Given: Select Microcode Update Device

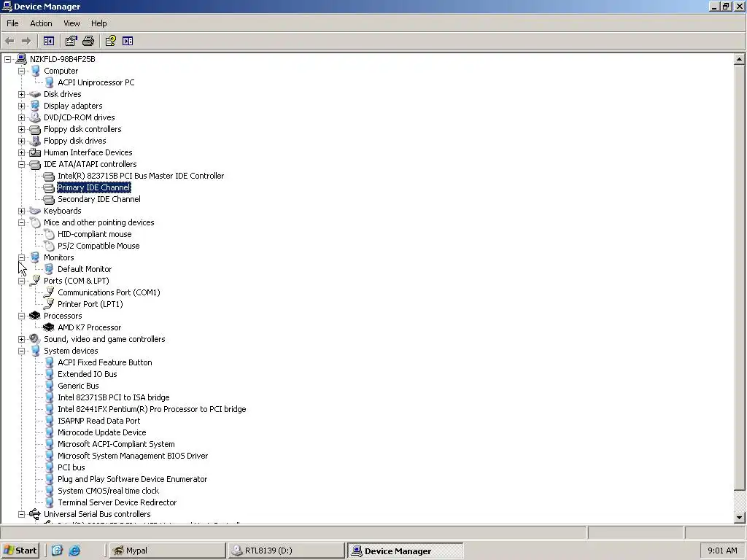Looking at the screenshot, I should pyautogui.click(x=102, y=432).
